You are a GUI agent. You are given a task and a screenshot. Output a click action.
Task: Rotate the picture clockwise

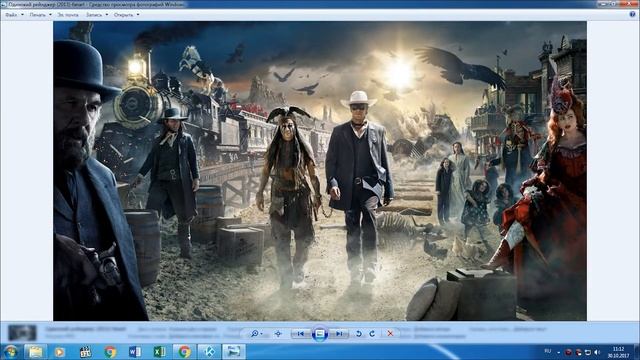click(x=372, y=333)
